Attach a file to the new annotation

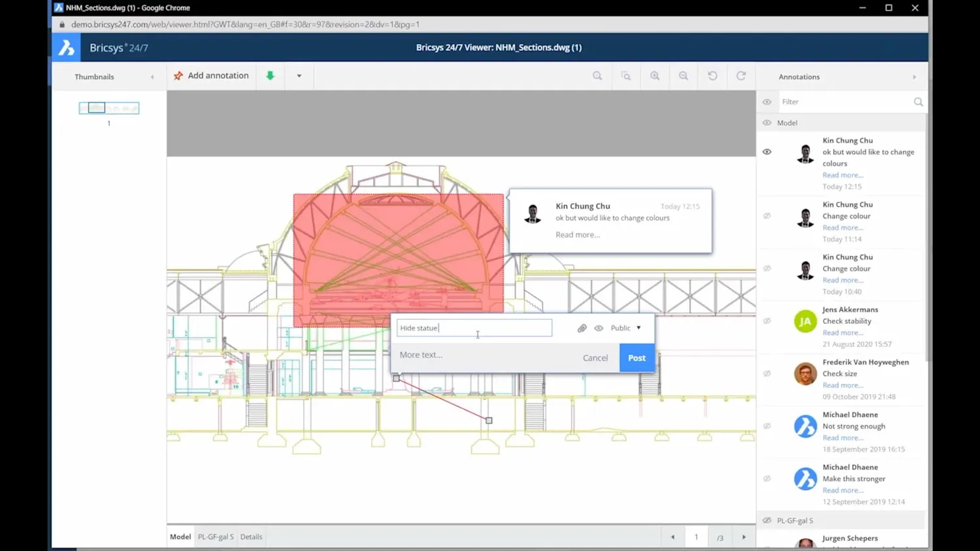581,328
